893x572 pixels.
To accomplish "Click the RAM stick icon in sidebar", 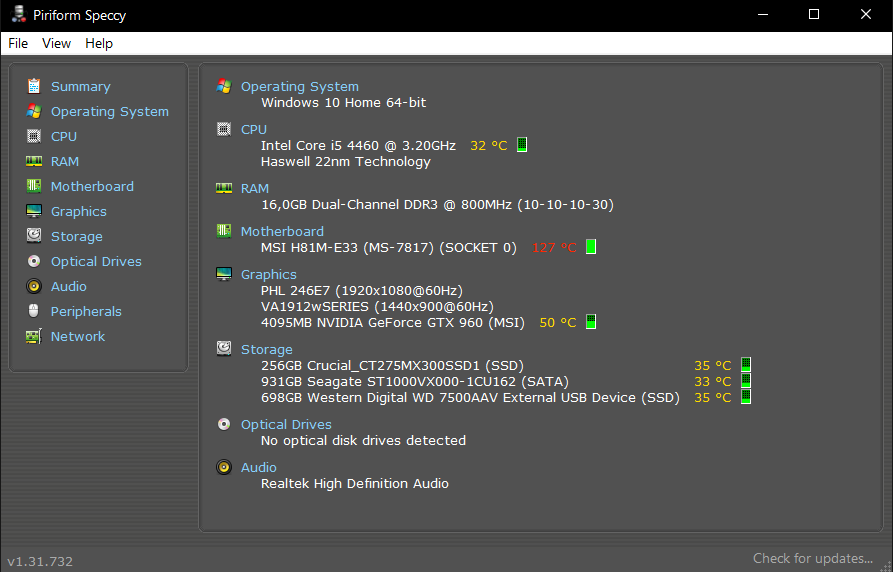I will pos(34,161).
